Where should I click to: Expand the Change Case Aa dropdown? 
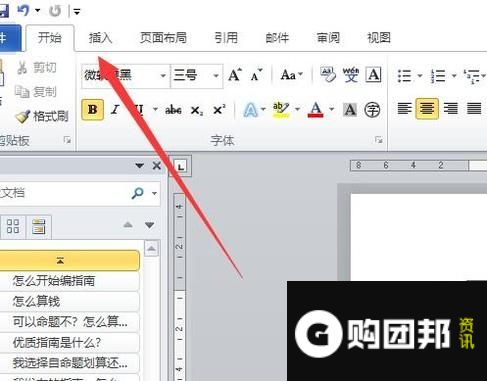(292, 75)
